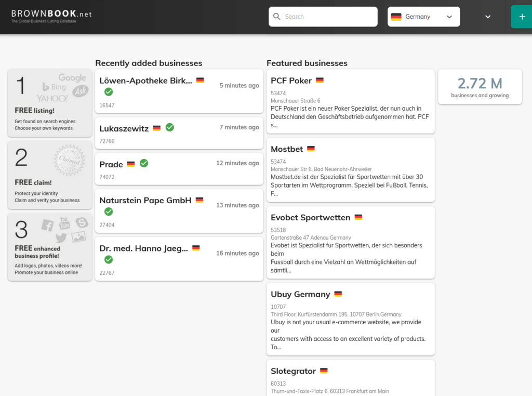Open the Slotegrator featured business

coord(293,371)
